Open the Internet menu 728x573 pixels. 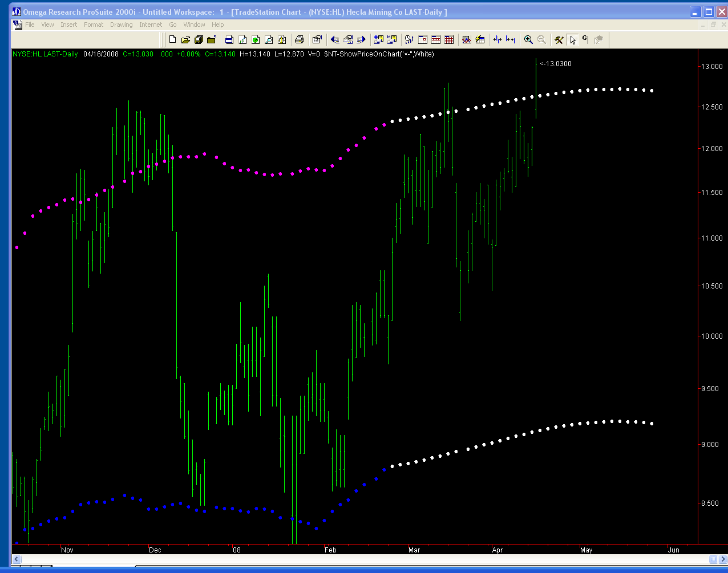(151, 25)
